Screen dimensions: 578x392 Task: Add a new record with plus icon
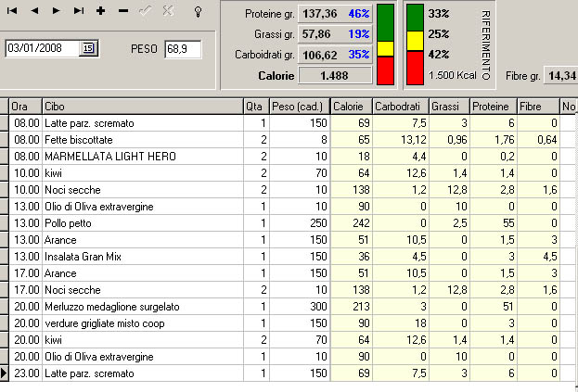100,11
